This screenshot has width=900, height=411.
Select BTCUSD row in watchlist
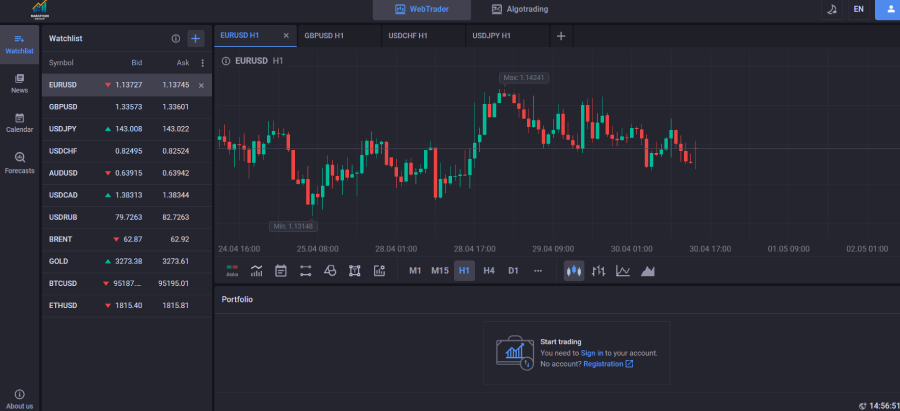[127, 284]
